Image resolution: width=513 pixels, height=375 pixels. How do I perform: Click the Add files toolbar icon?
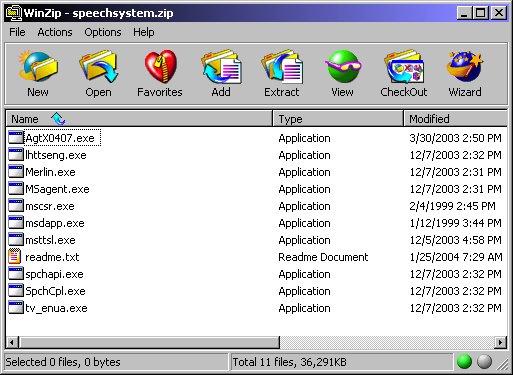221,66
